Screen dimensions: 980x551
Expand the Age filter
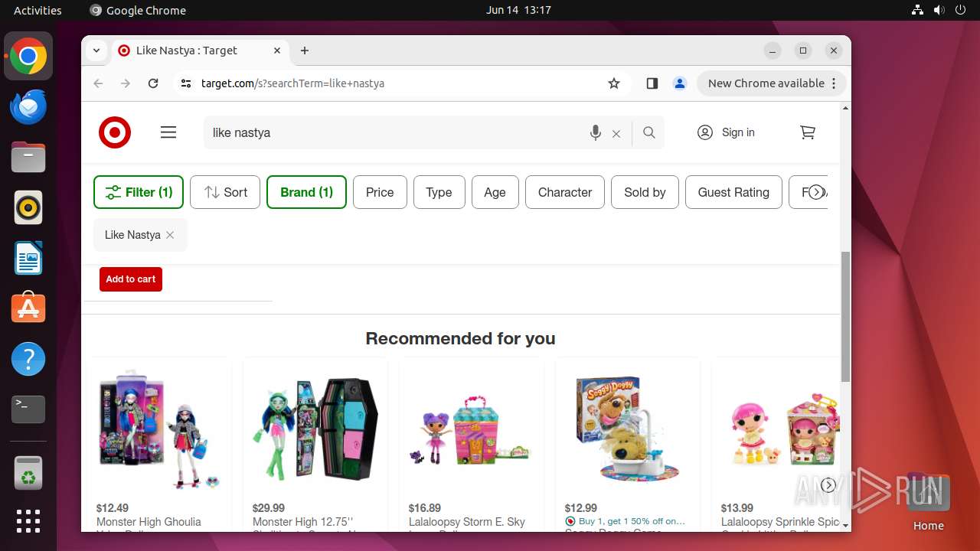point(495,192)
